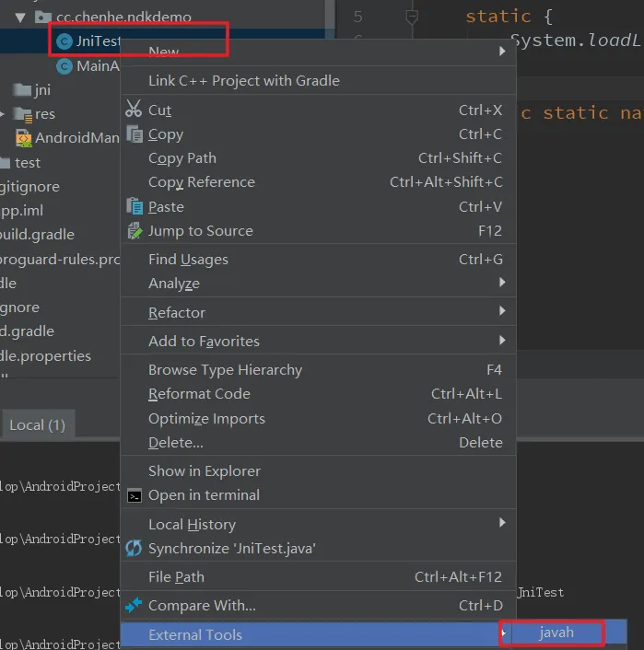Click the Open in terminal icon

point(134,495)
